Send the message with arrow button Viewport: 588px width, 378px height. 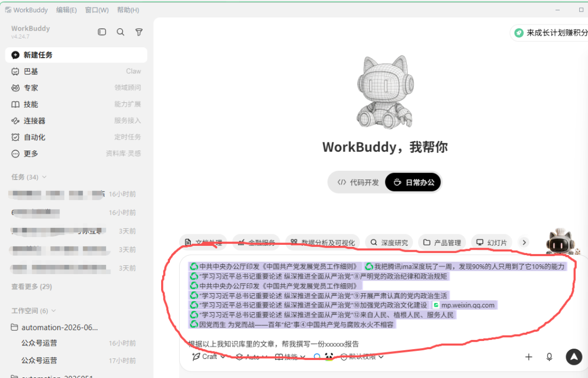click(x=574, y=357)
